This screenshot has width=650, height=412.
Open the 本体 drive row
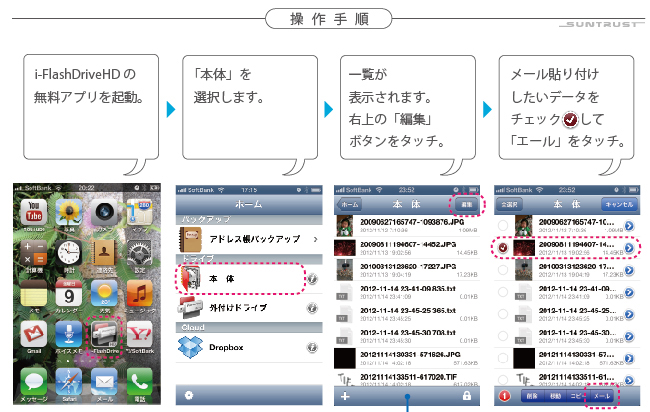pos(249,279)
